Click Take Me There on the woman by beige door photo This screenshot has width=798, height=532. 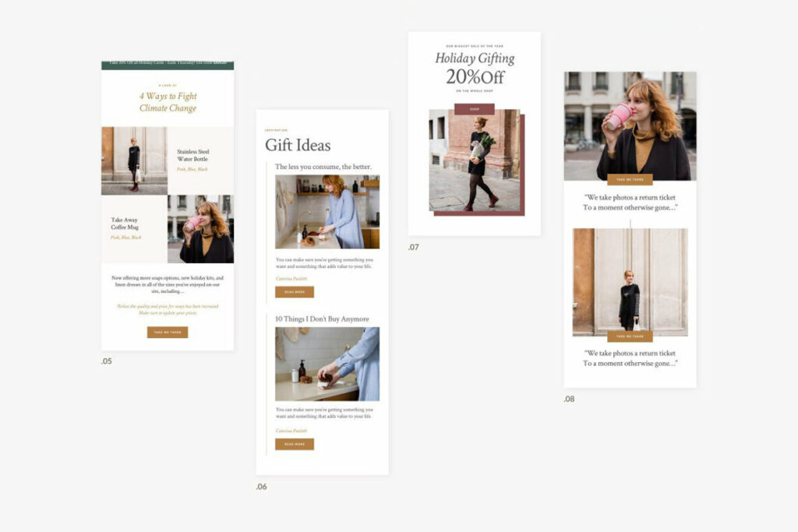(630, 336)
